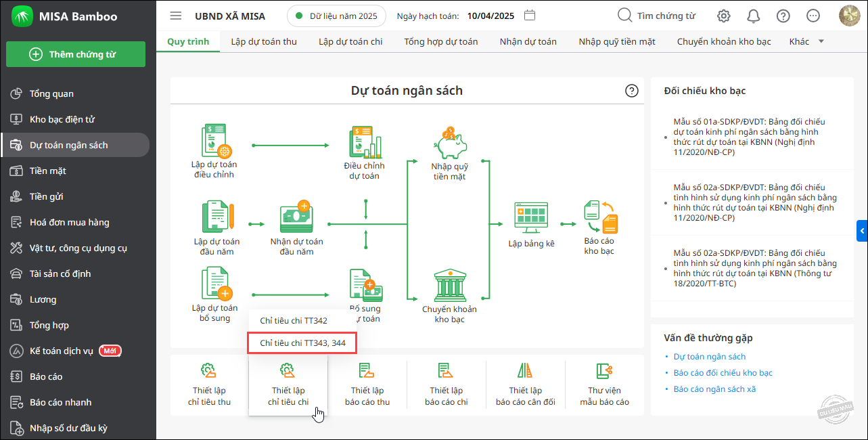Switch to the Lập dự toán thu tab

[x=264, y=41]
